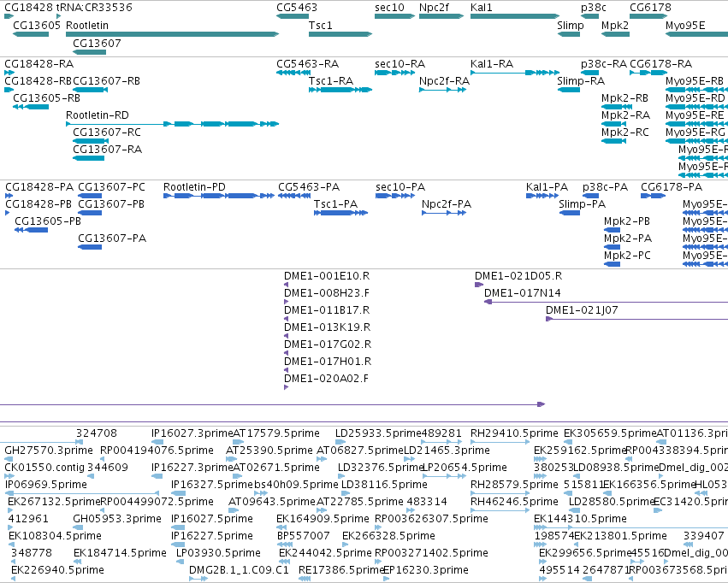
Task: Click the Mpk2-RC transcript label
Action: coord(625,132)
